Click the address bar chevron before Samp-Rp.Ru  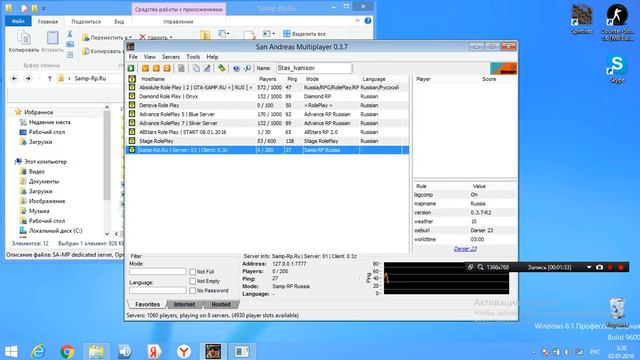[69, 78]
